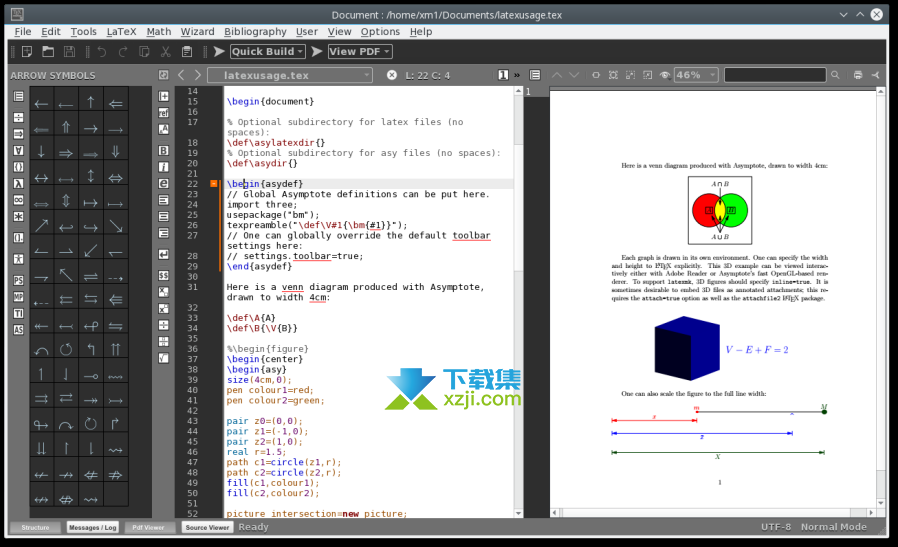Insert display math with the $$ icon
Viewport: 898px width, 547px height.
pyautogui.click(x=163, y=276)
